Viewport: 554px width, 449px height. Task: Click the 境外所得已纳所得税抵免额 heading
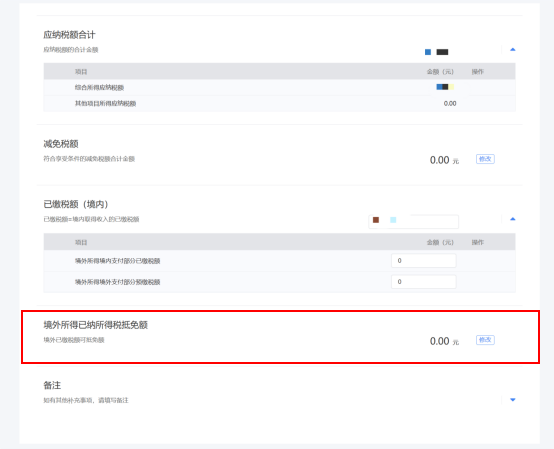(x=95, y=325)
